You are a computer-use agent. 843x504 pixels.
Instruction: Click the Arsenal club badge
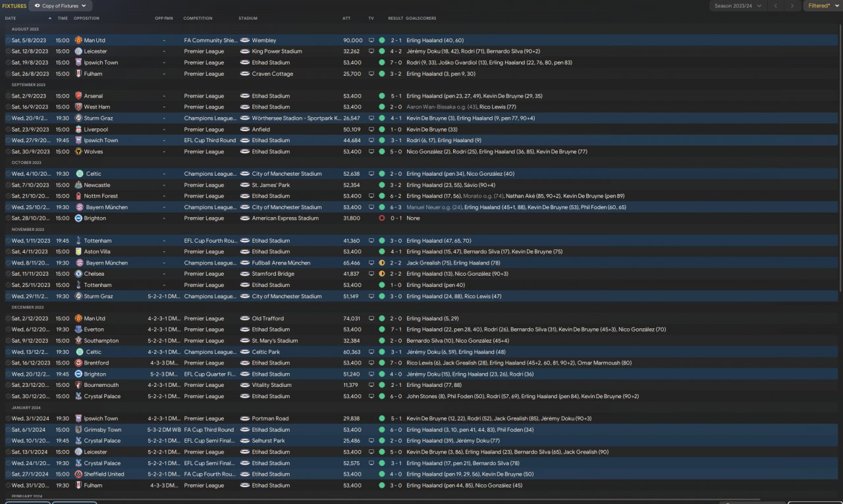click(x=78, y=96)
